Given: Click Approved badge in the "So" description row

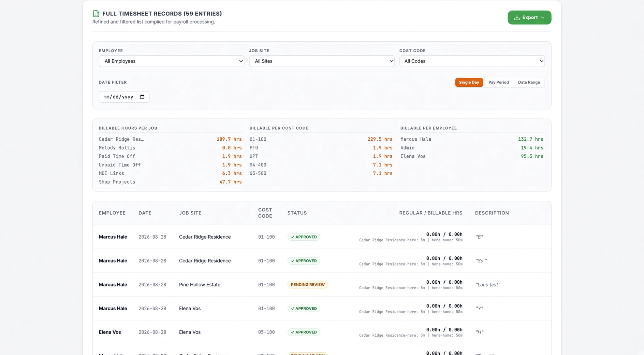Looking at the screenshot, I should (304, 261).
